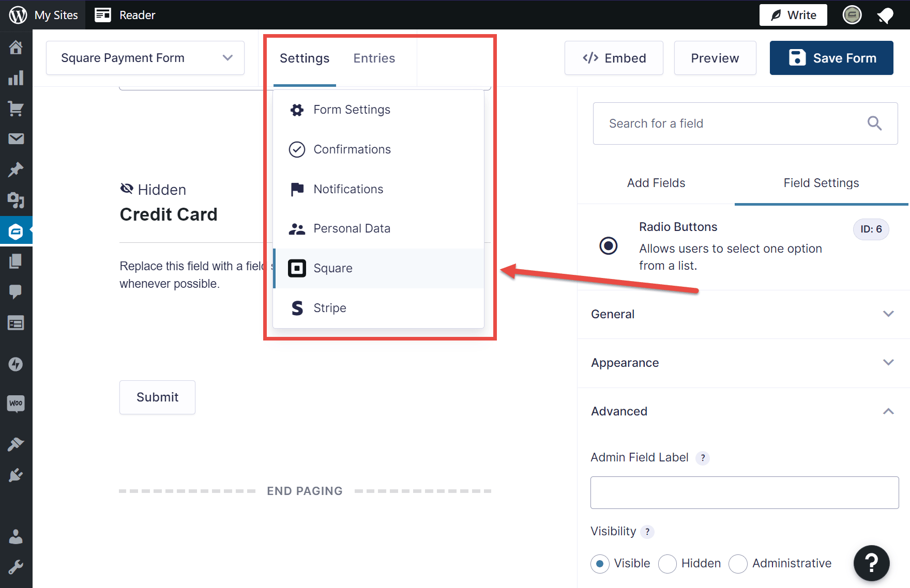Open Plugins via the plug icon
The width and height of the screenshot is (910, 588).
point(16,475)
